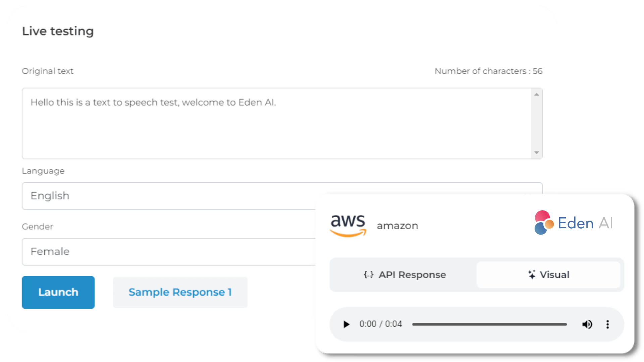
Task: Click the amazon provider name
Action: (x=397, y=226)
